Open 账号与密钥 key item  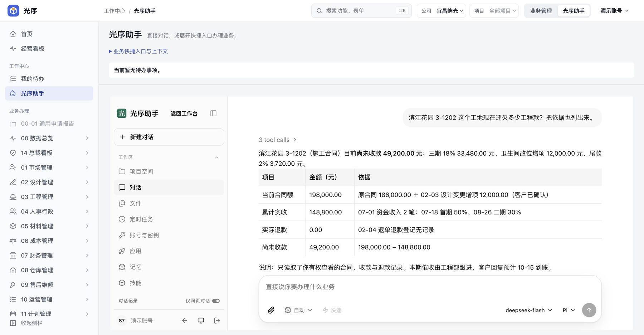point(169,235)
